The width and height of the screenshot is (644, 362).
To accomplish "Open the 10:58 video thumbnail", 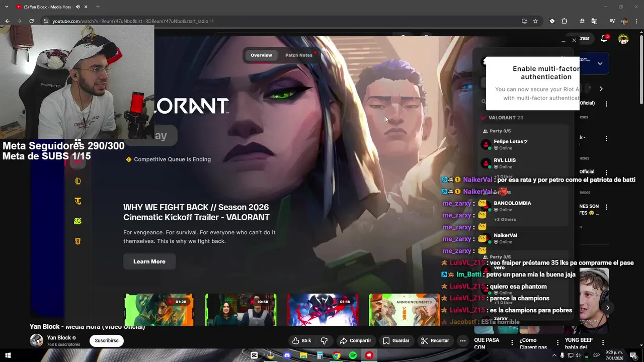I will tap(240, 310).
